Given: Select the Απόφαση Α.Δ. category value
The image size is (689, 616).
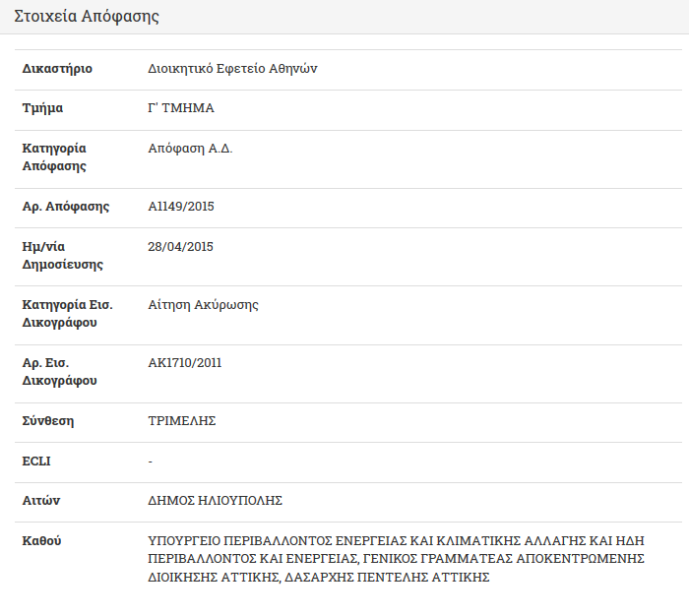Looking at the screenshot, I should click(x=190, y=149).
